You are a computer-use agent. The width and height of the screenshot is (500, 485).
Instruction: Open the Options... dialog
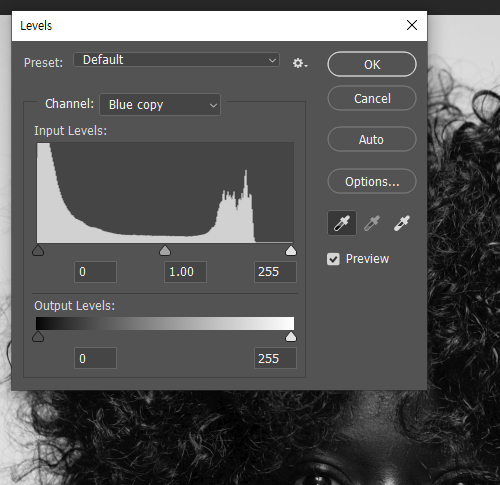click(x=372, y=181)
